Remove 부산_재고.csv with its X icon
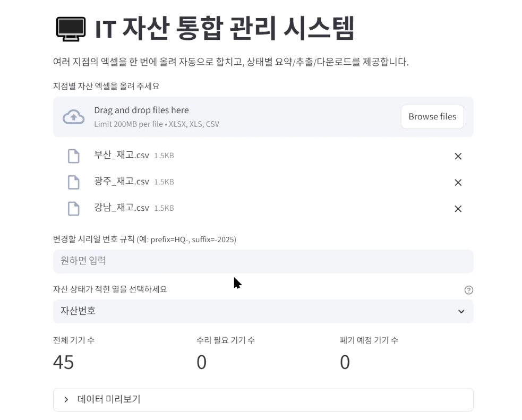This screenshot has height=420, width=522. point(458,156)
